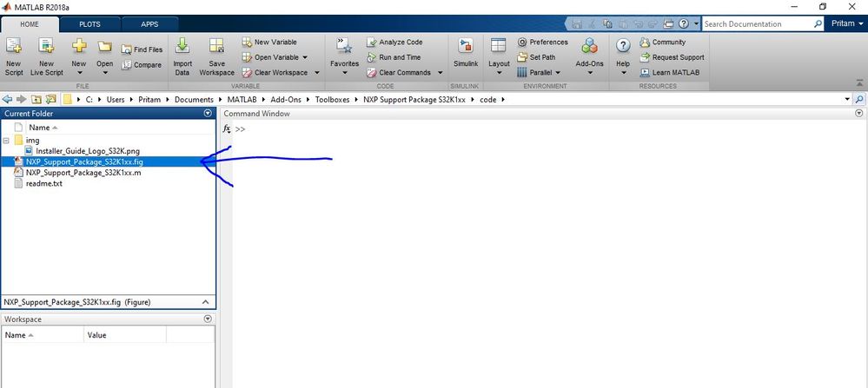Open the Help menu
Viewport: 868px width, 388px height.
tap(623, 57)
